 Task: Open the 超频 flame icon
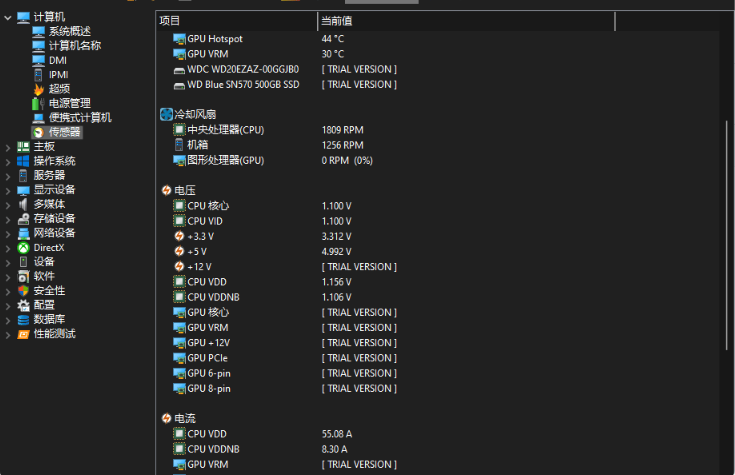[38, 89]
